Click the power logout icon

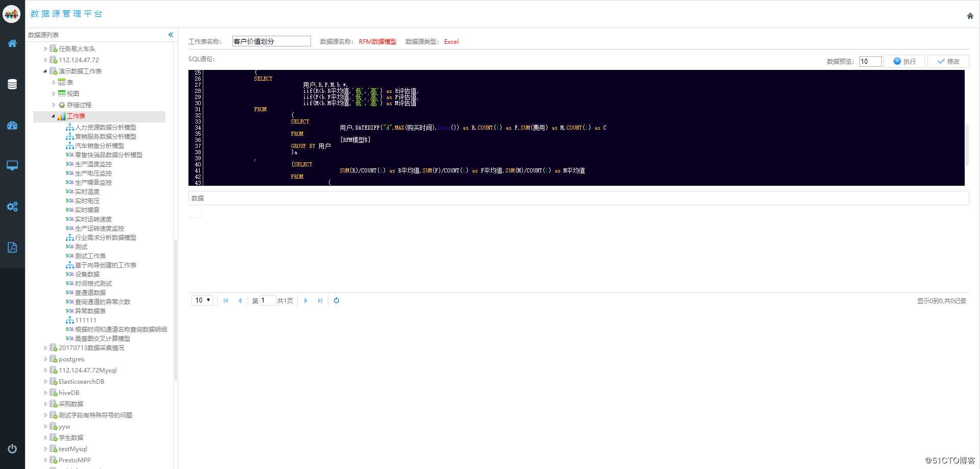coord(12,449)
